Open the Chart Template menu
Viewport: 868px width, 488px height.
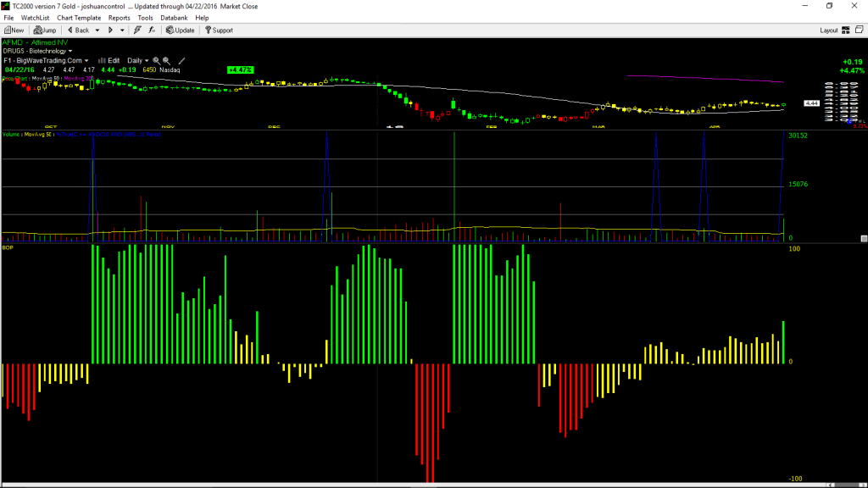tap(79, 18)
